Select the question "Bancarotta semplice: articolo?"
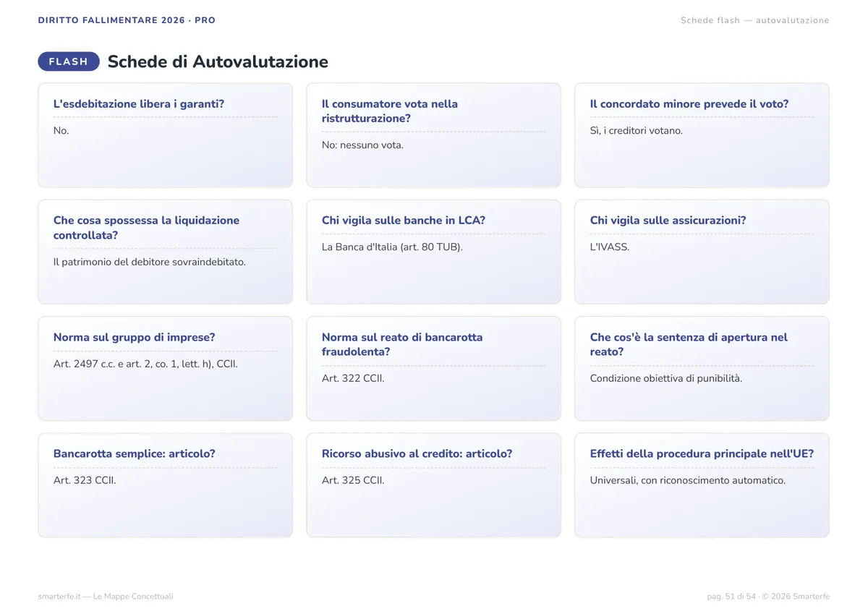 tap(135, 453)
